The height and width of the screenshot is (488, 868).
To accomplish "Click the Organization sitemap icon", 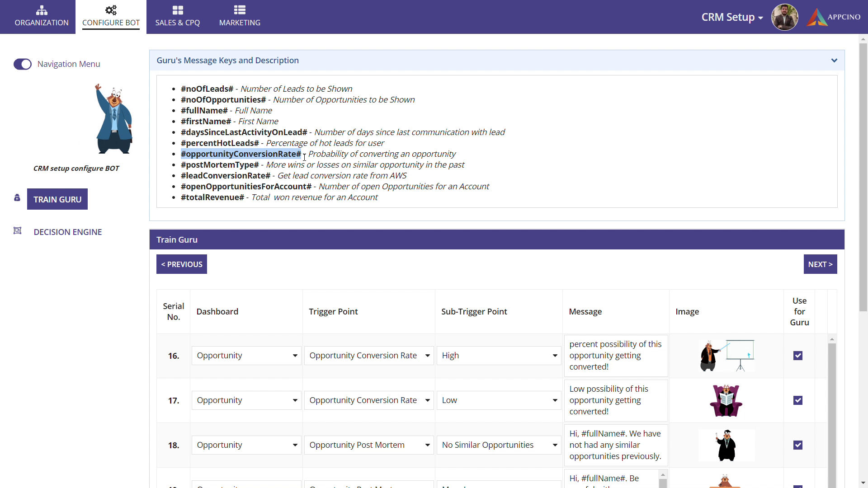I will [42, 10].
